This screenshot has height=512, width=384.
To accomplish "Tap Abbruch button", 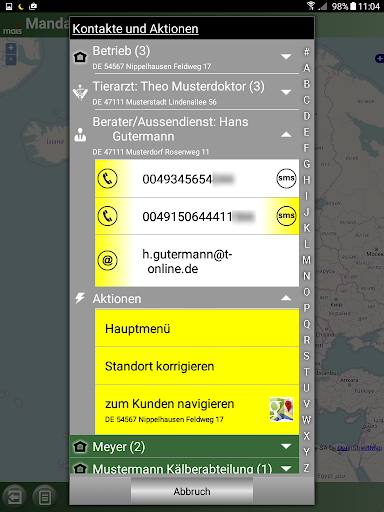I will pyautogui.click(x=192, y=491).
